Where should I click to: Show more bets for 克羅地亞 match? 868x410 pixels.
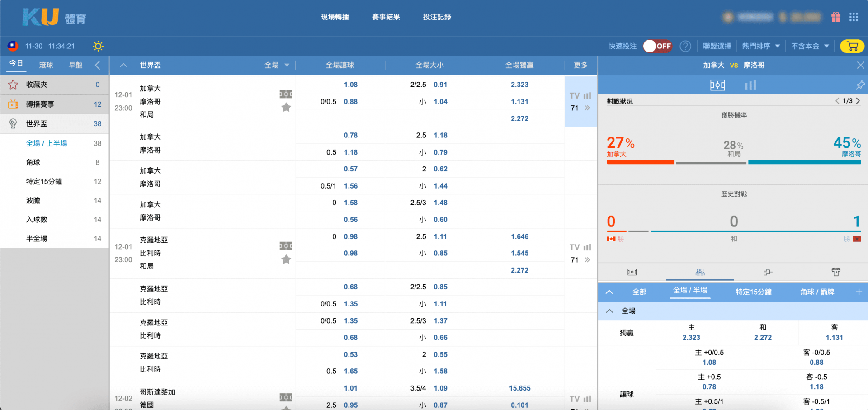[587, 260]
